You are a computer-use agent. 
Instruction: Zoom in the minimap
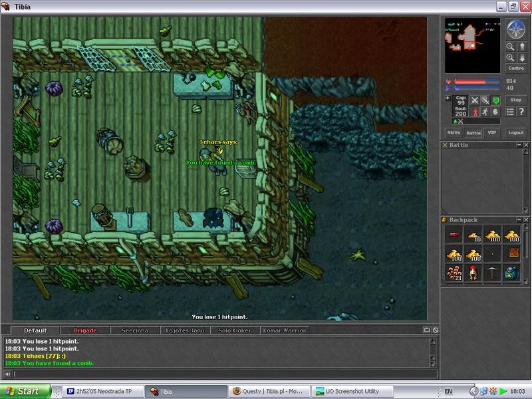pos(510,58)
